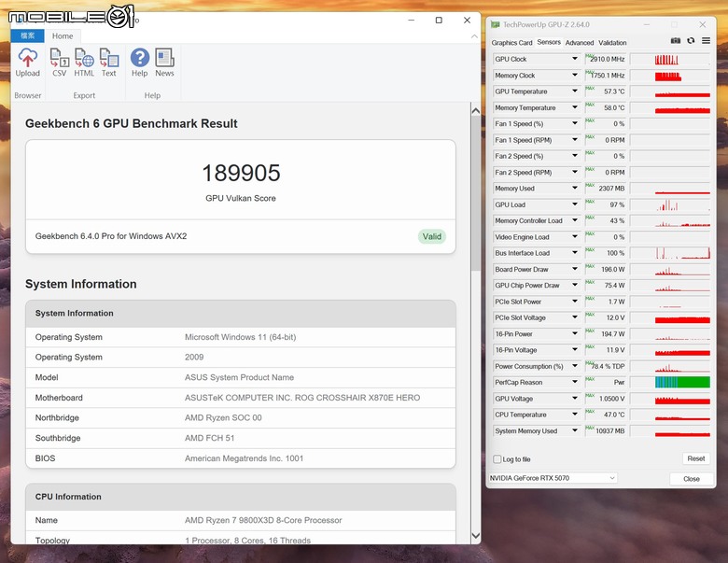The height and width of the screenshot is (563, 728).
Task: Click the AMD Ryzen SOC 00 Northbridge value
Action: pos(223,417)
